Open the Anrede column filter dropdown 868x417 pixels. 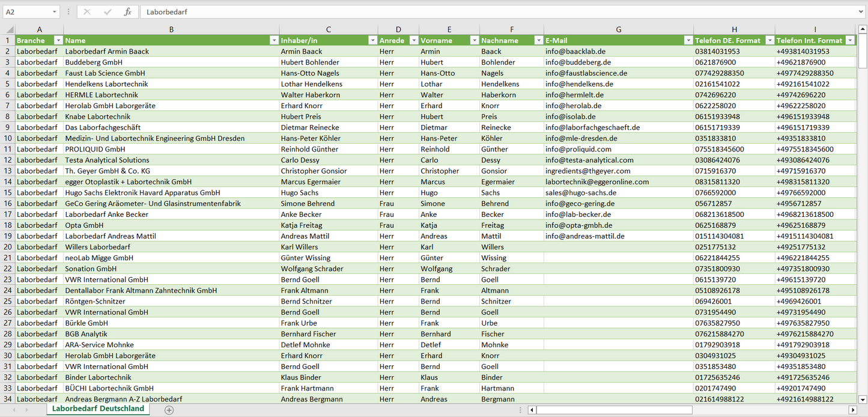413,40
